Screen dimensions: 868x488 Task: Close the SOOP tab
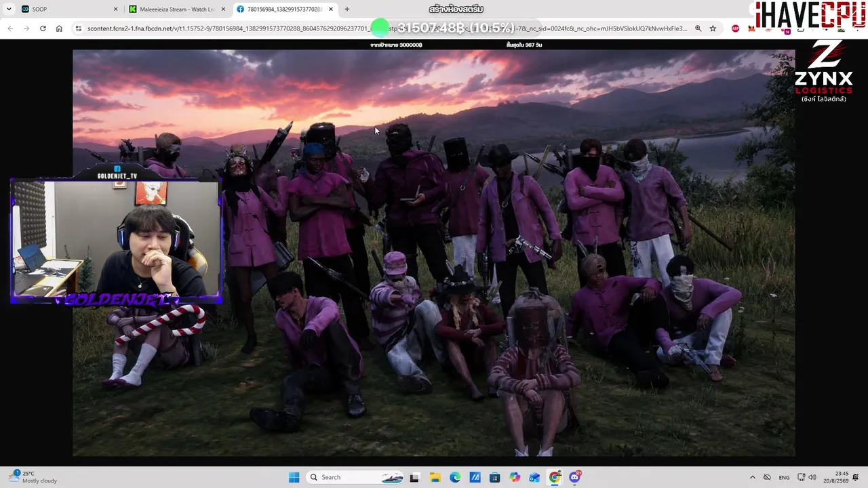(115, 9)
